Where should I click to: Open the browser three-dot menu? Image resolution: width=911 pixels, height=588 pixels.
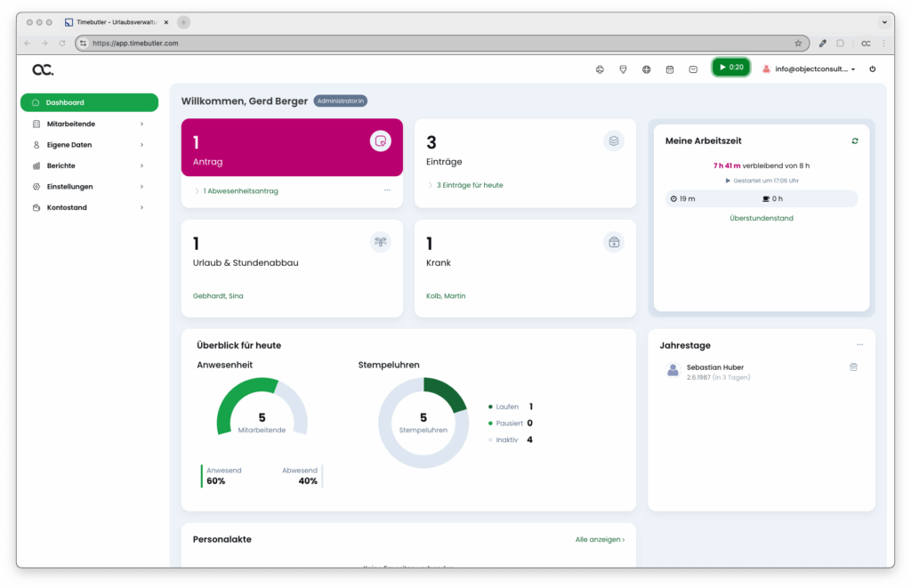(883, 43)
